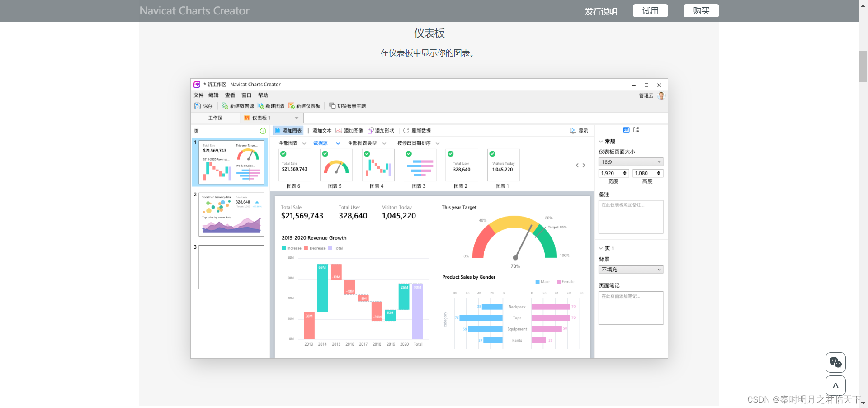Open the 16:9 page size dropdown
Viewport: 868px width, 408px height.
(x=631, y=162)
